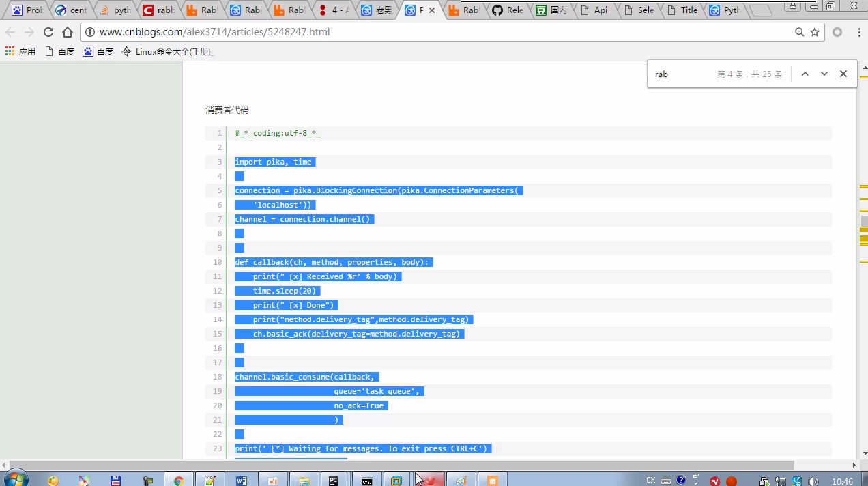The width and height of the screenshot is (868, 486).
Task: Switch to the red 'rabb' tab
Action: point(158,10)
